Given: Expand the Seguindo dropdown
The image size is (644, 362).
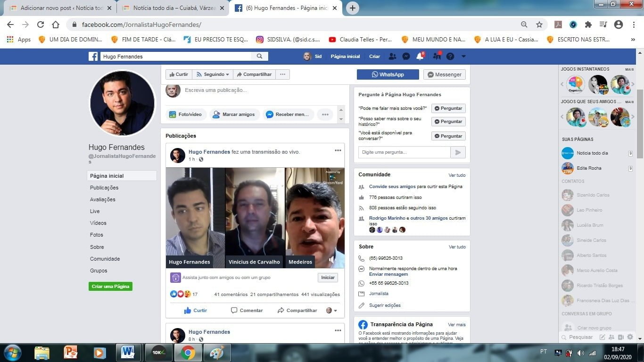Looking at the screenshot, I should pos(213,74).
